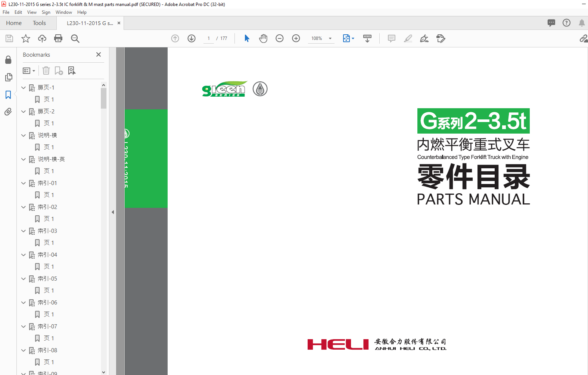Activate the selection arrow tool
This screenshot has height=375, width=588.
[x=247, y=38]
